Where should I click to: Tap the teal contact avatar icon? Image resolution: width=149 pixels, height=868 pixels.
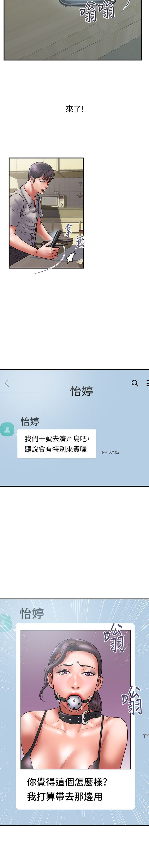7,430
